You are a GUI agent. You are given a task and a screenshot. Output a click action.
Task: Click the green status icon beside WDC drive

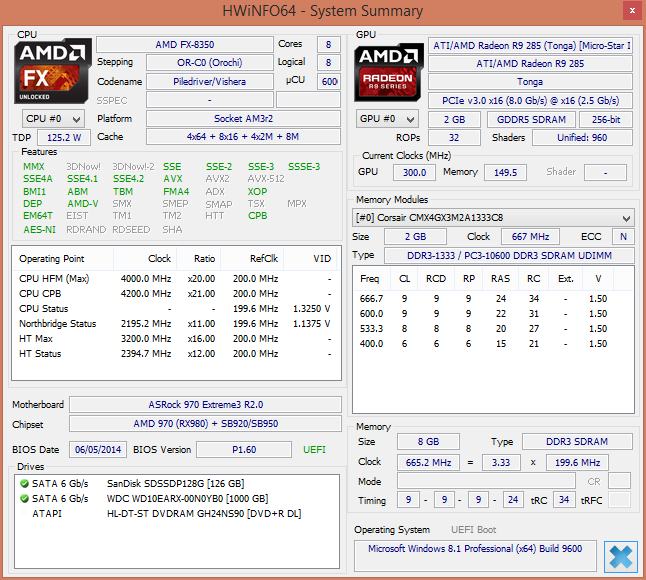24,498
